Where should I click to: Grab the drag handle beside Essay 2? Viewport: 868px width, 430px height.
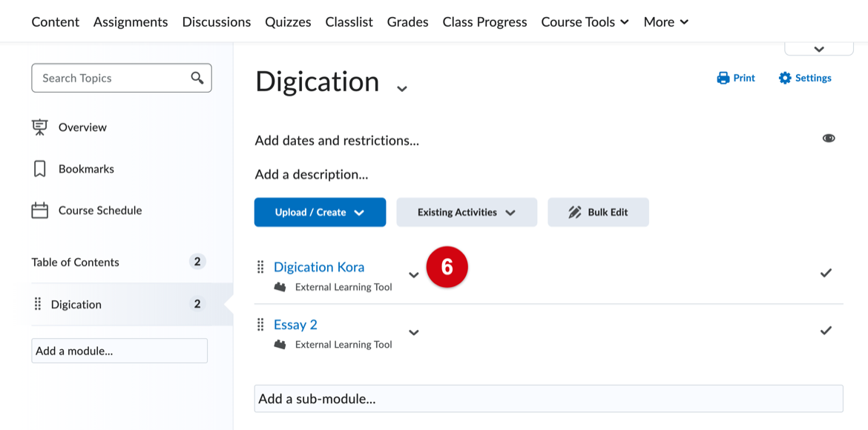tap(260, 324)
